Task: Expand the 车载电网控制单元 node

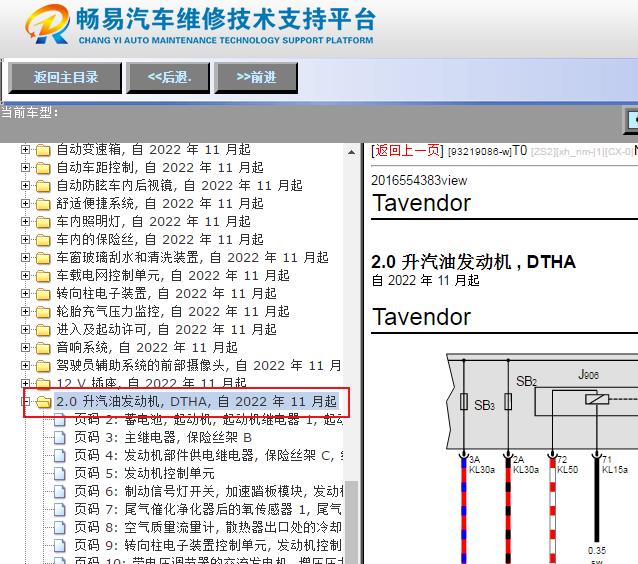Action: 26,275
